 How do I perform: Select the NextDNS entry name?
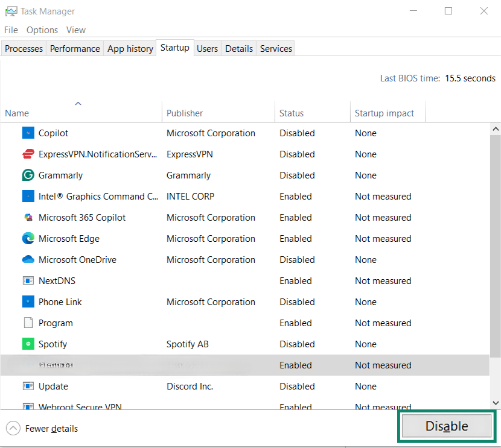click(x=57, y=281)
